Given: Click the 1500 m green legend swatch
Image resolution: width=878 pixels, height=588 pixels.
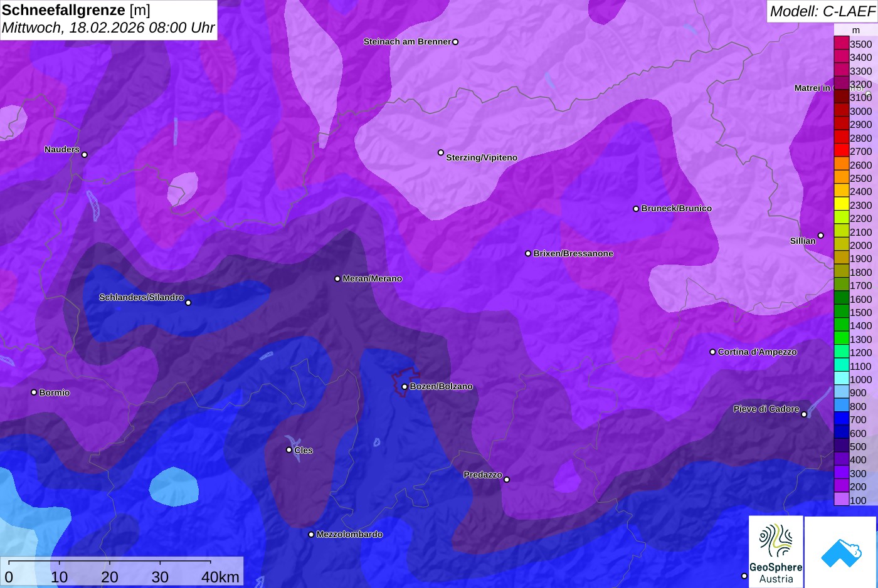Looking at the screenshot, I should tap(841, 312).
